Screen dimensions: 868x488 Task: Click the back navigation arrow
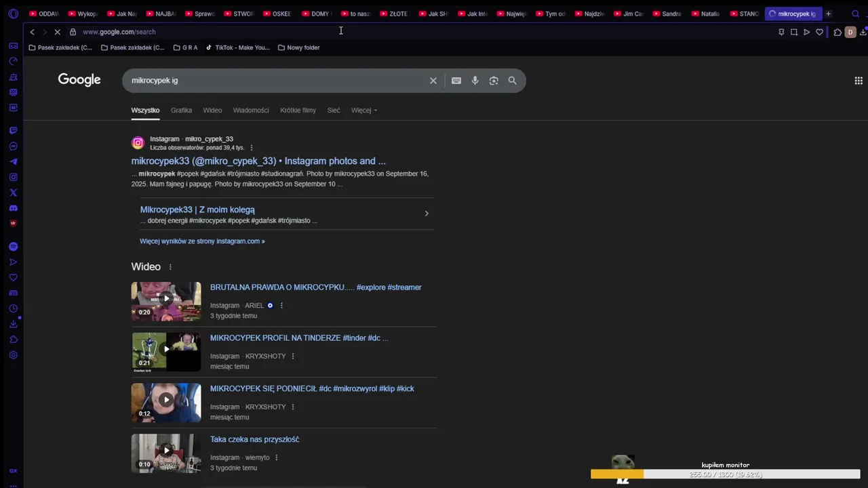pos(32,32)
